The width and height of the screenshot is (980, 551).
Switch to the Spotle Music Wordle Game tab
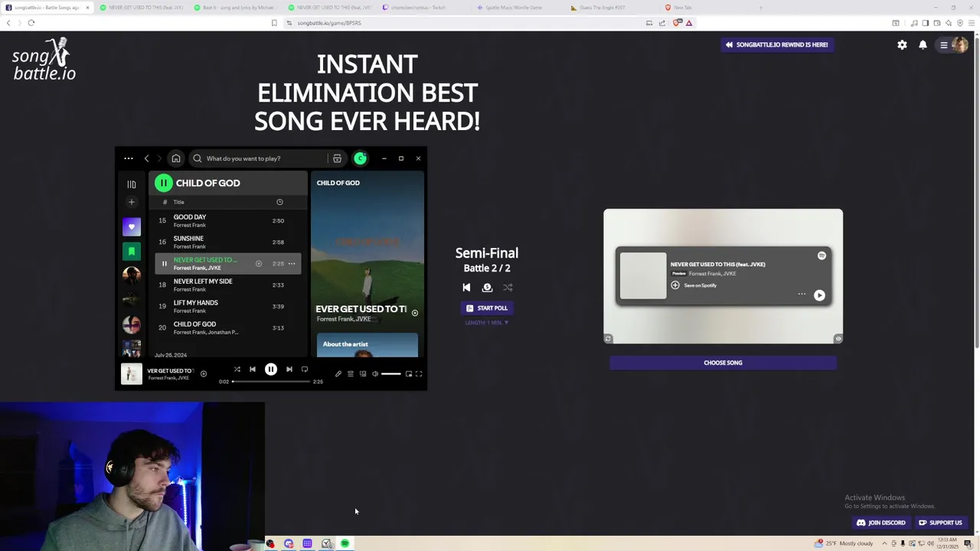[x=513, y=8]
